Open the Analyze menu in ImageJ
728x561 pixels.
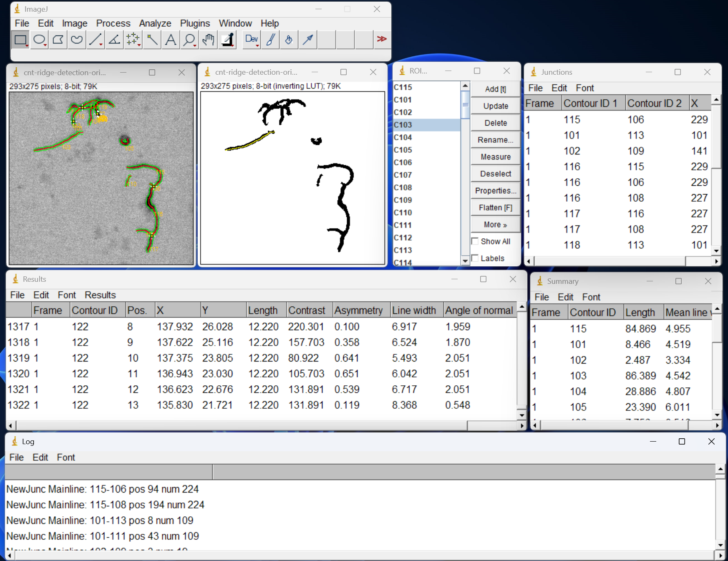tap(155, 23)
